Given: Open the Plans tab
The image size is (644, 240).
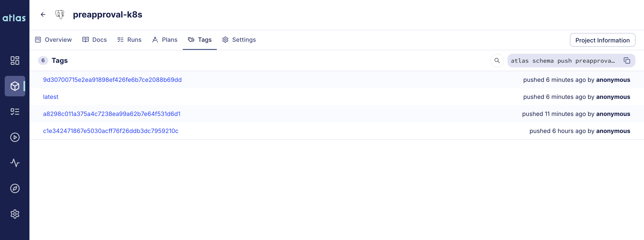Looking at the screenshot, I should pos(165,40).
